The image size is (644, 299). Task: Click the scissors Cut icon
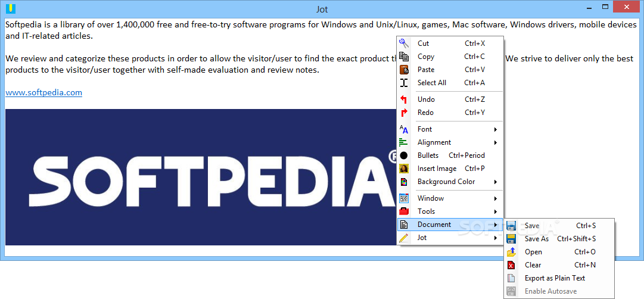[404, 43]
